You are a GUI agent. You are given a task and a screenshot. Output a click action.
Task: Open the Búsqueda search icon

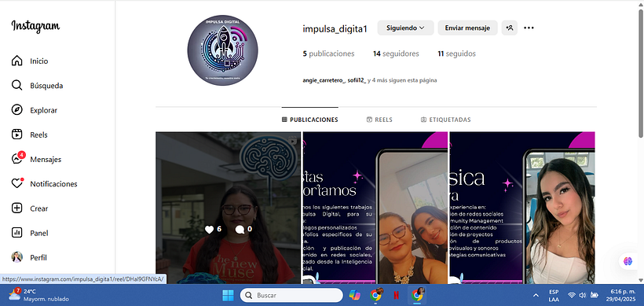click(16, 86)
